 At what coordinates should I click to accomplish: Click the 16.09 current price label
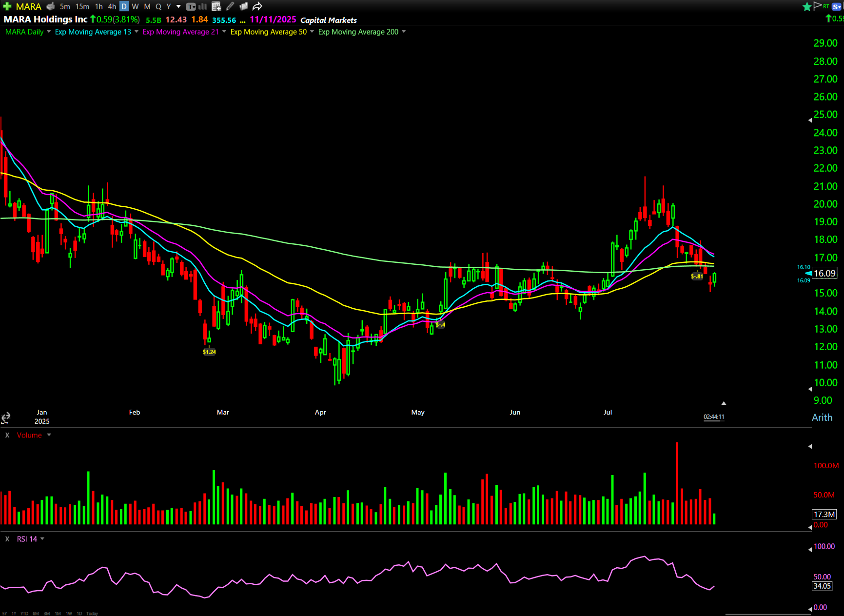click(x=824, y=273)
